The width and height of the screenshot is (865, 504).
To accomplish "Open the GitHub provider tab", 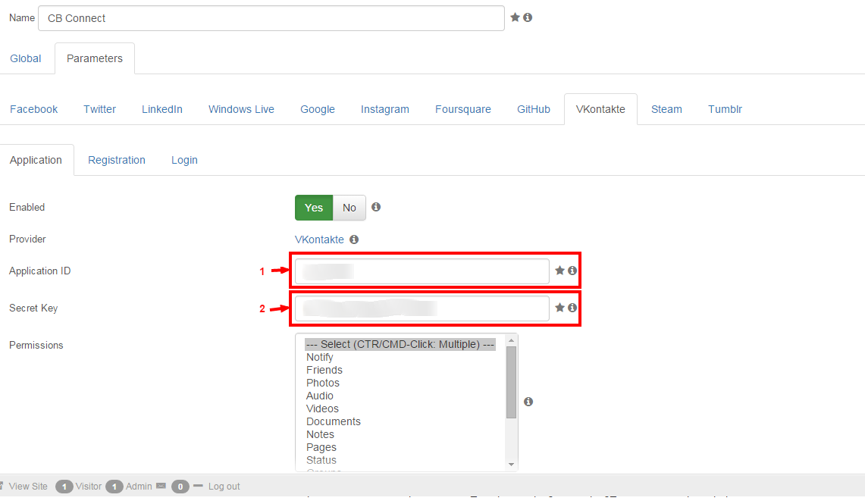I will coord(534,109).
